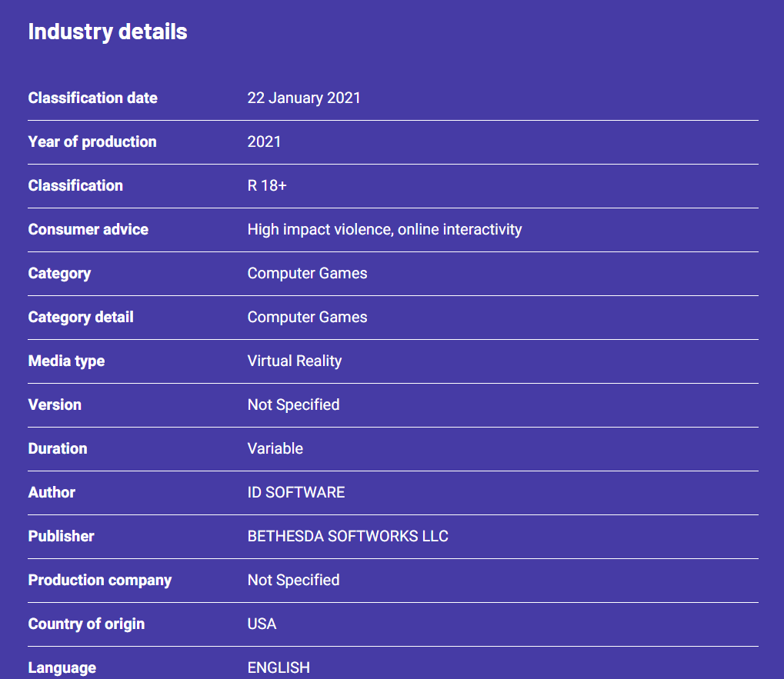Screen dimensions: 784x679
Task: Select the "Virtual Reality" value
Action: [295, 361]
